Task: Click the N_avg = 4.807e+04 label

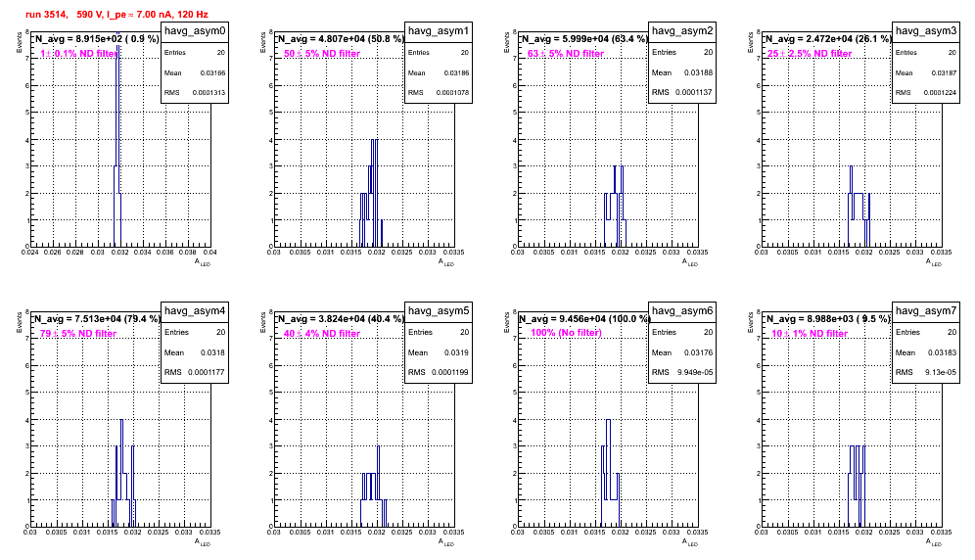Action: (x=341, y=38)
